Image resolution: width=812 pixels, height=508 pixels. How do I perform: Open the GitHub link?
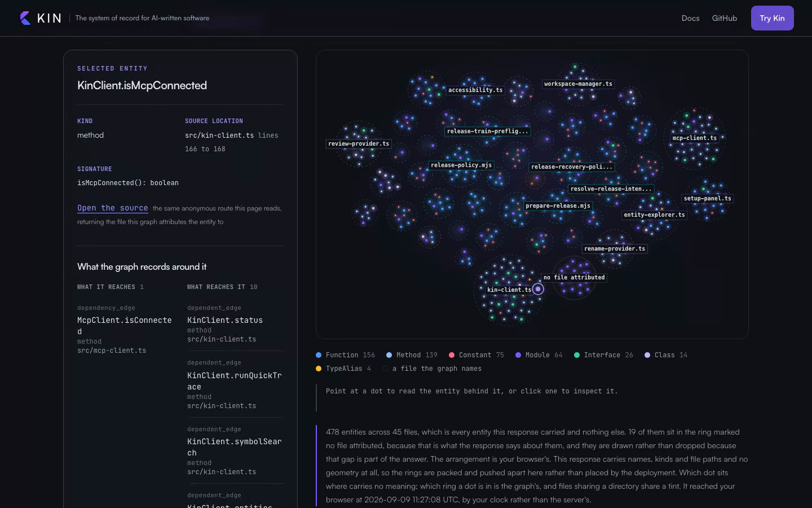point(724,18)
